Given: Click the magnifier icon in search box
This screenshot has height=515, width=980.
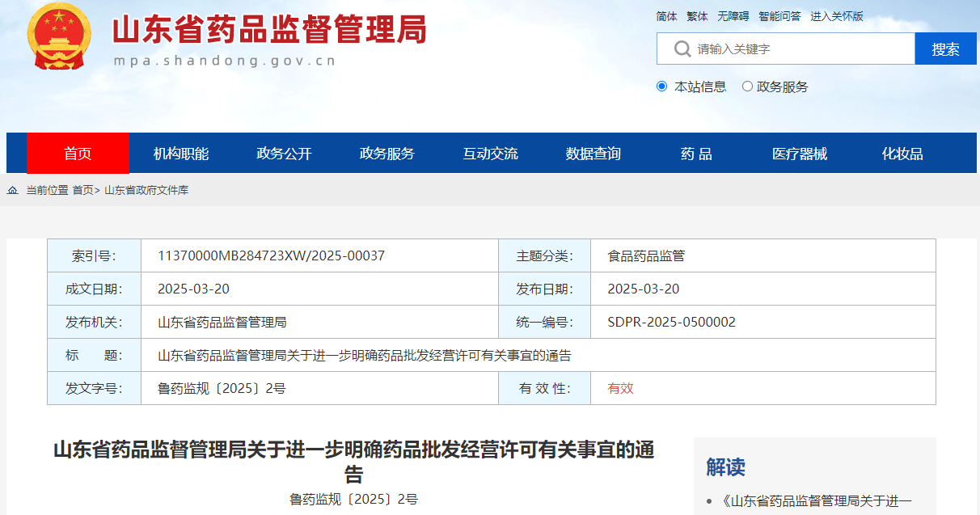Looking at the screenshot, I should pyautogui.click(x=682, y=49).
